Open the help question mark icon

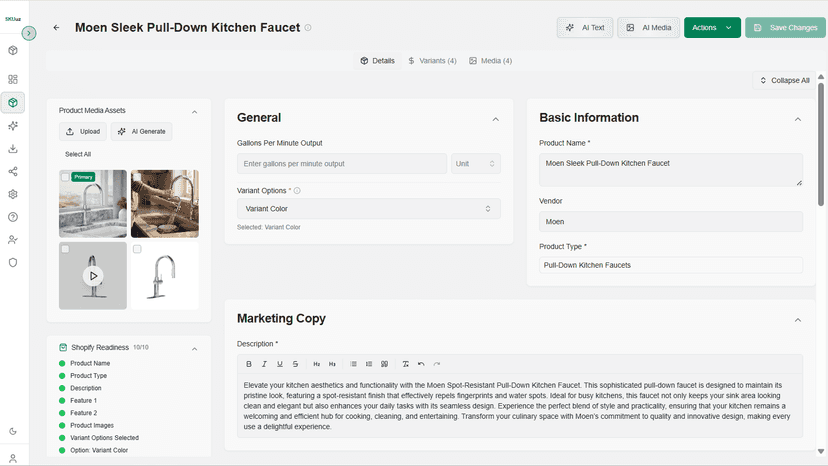point(13,217)
